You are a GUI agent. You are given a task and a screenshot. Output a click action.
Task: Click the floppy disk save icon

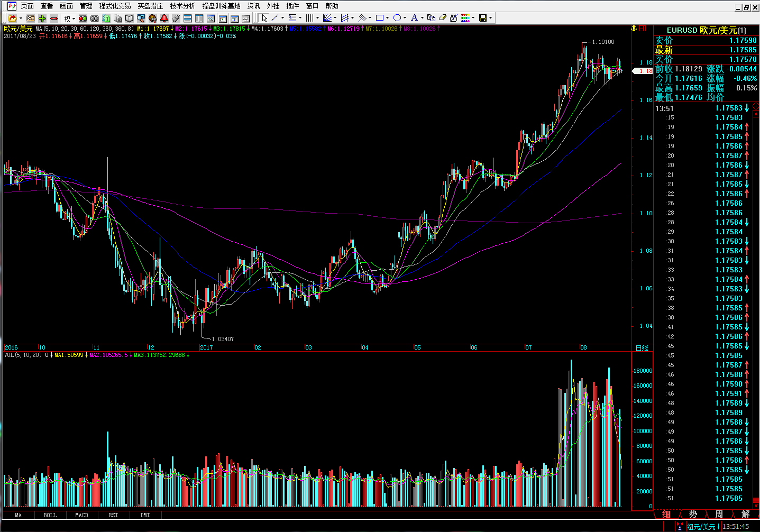coord(482,18)
